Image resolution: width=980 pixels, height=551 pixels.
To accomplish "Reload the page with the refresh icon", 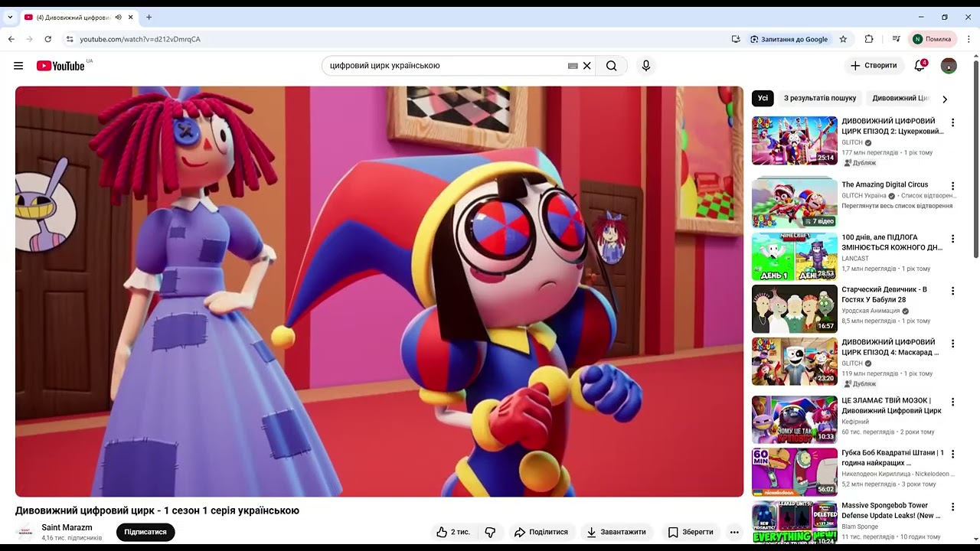I will tap(48, 39).
